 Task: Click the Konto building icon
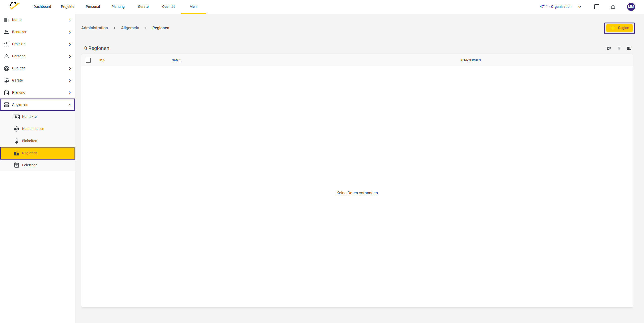pos(7,20)
